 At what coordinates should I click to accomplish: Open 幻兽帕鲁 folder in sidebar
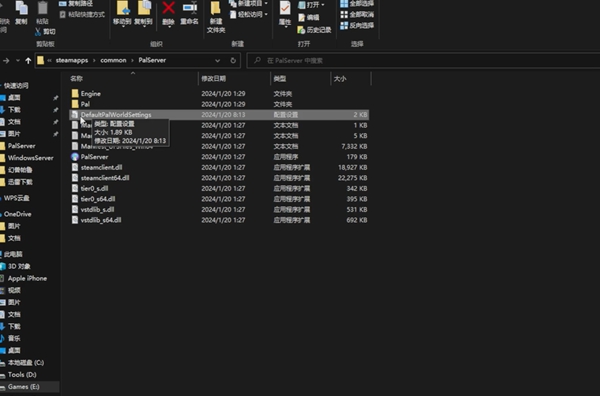(20, 170)
